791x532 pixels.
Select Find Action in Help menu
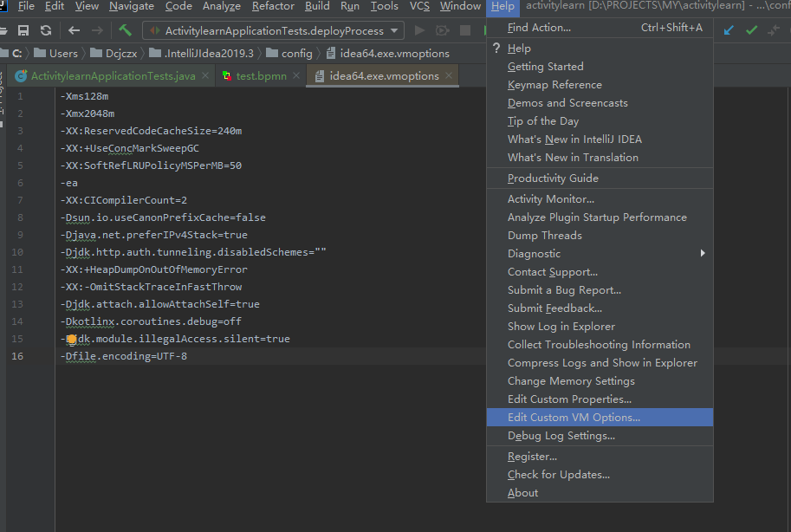coord(600,28)
